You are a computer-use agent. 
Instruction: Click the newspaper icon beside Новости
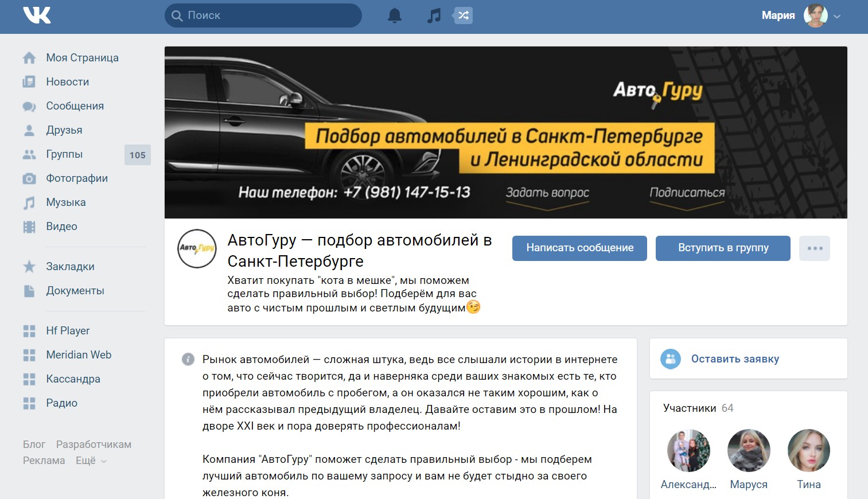29,82
